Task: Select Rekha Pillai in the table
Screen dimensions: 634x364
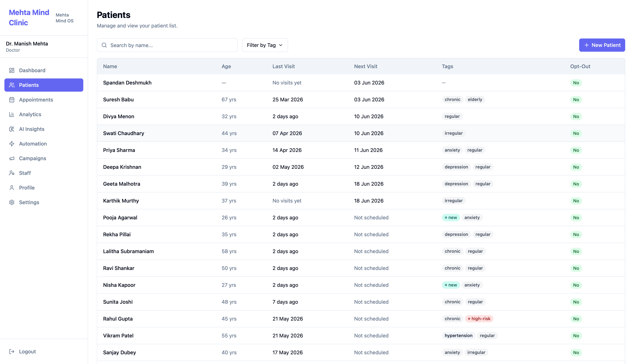Action: 361,234
